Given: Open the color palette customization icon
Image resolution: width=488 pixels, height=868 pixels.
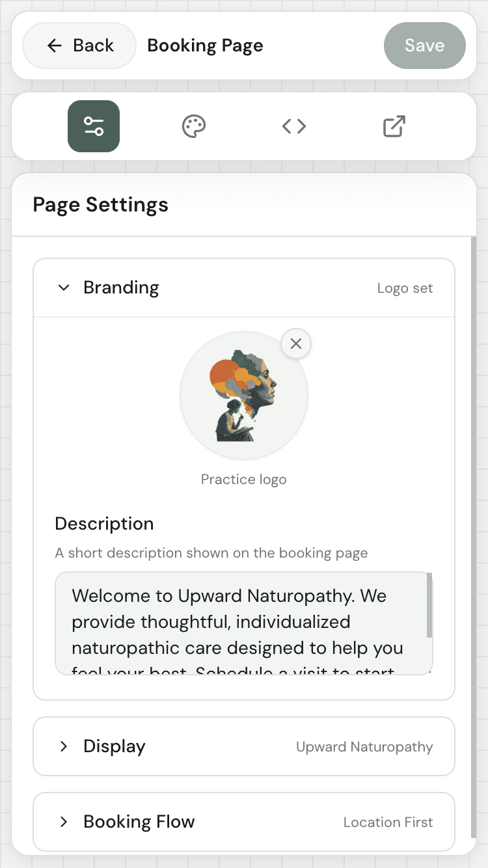Looking at the screenshot, I should tap(194, 126).
